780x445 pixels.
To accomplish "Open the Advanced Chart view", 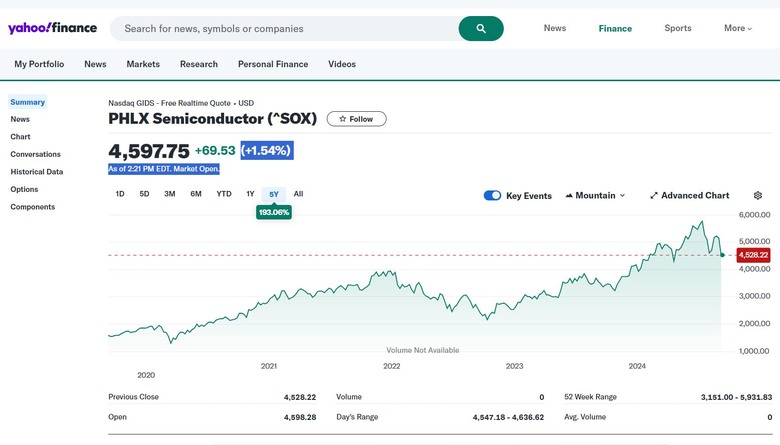I will coord(689,195).
